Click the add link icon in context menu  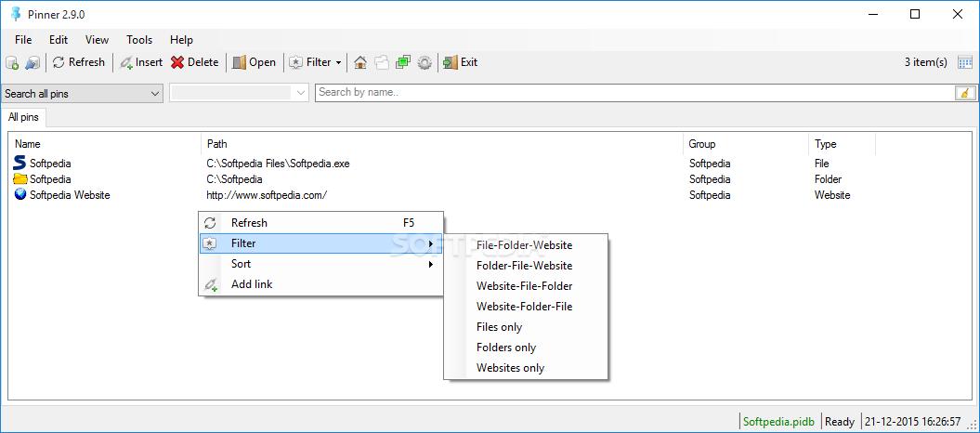(x=211, y=285)
